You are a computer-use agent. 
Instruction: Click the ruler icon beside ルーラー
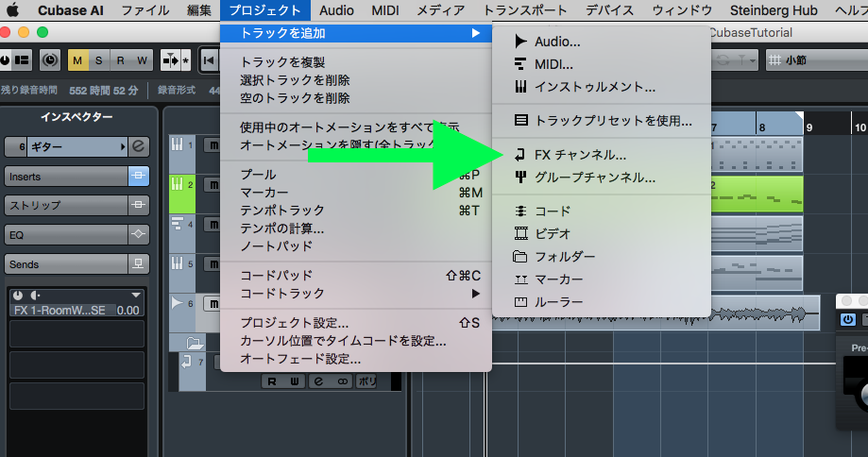click(520, 302)
